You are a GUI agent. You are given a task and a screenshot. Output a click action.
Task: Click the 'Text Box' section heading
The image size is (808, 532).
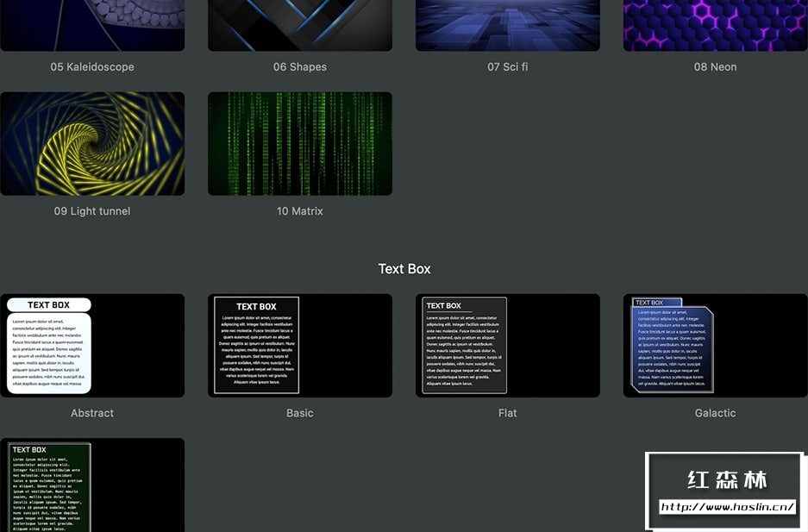click(x=404, y=269)
